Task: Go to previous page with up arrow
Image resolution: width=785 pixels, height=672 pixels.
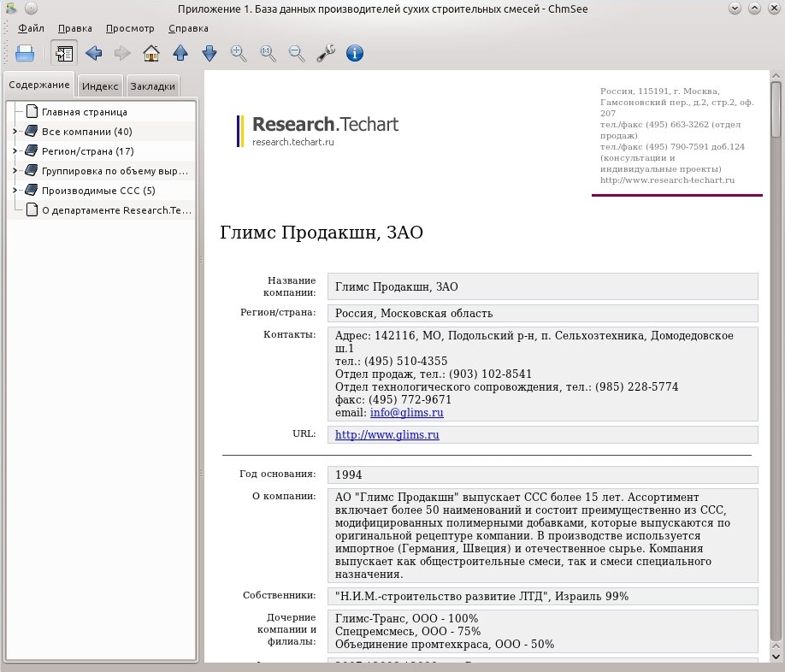Action: coord(180,53)
